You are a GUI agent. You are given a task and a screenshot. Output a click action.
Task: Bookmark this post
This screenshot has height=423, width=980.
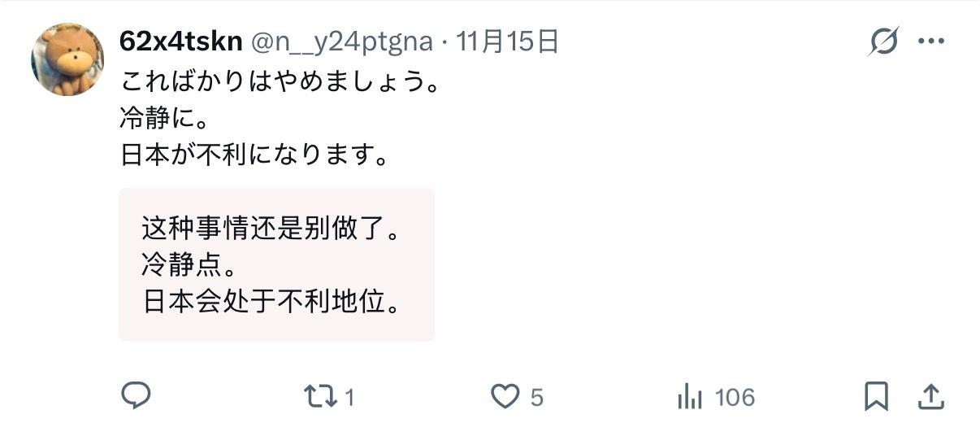tap(875, 397)
